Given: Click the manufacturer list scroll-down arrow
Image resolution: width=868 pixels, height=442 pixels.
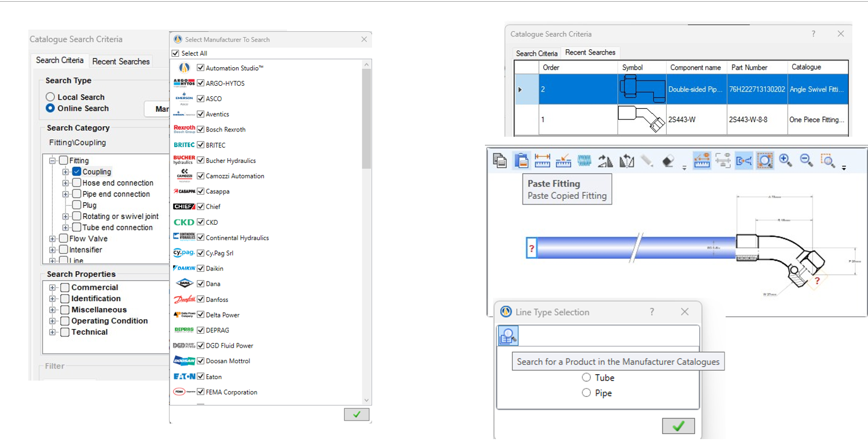Looking at the screenshot, I should pyautogui.click(x=366, y=400).
